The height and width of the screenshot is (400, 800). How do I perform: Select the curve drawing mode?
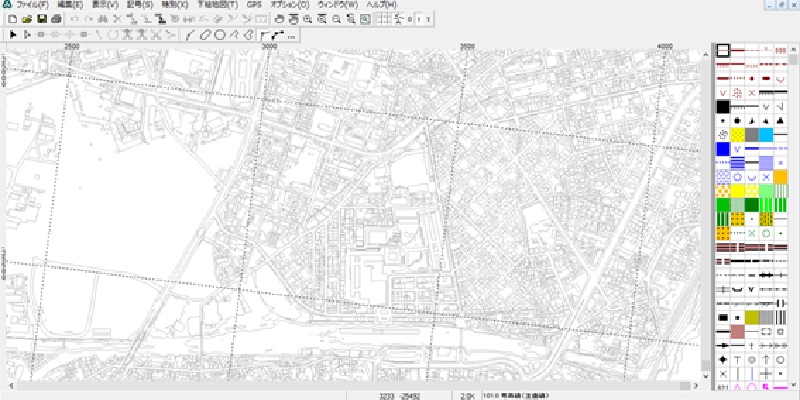[x=191, y=34]
